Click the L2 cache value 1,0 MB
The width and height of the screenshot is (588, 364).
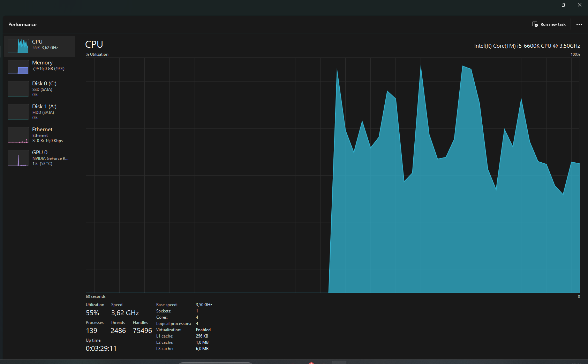click(202, 342)
